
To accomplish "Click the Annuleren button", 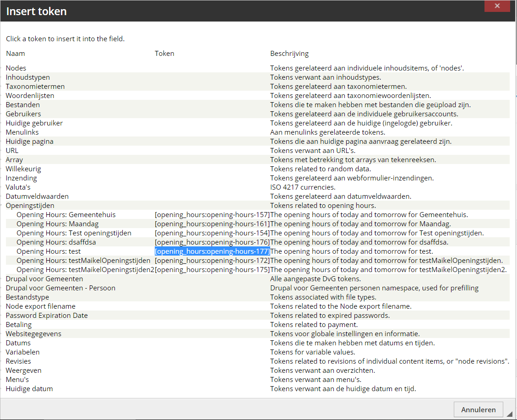I will pos(478,409).
